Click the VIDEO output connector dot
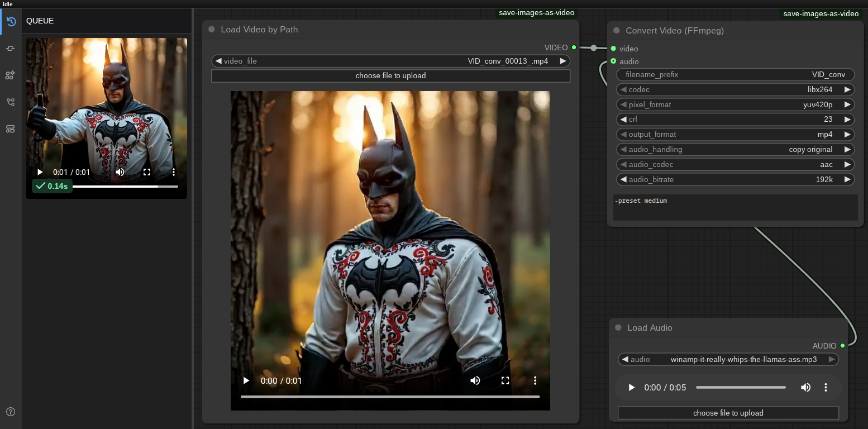868x429 pixels. (574, 47)
